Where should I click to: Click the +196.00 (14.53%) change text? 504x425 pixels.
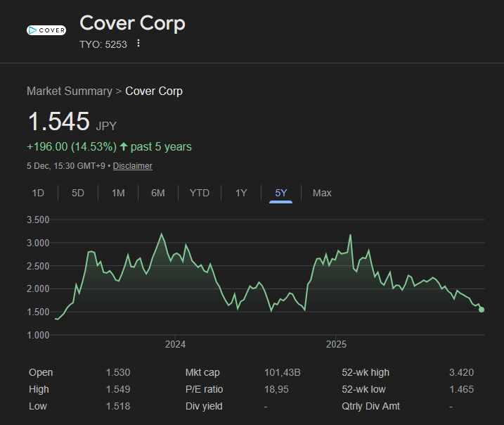click(x=72, y=146)
